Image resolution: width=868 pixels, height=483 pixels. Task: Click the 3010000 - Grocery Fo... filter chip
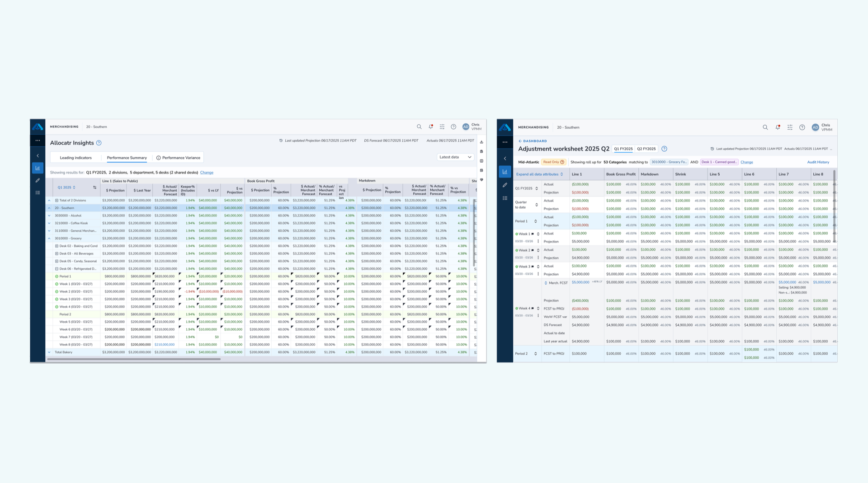click(669, 162)
